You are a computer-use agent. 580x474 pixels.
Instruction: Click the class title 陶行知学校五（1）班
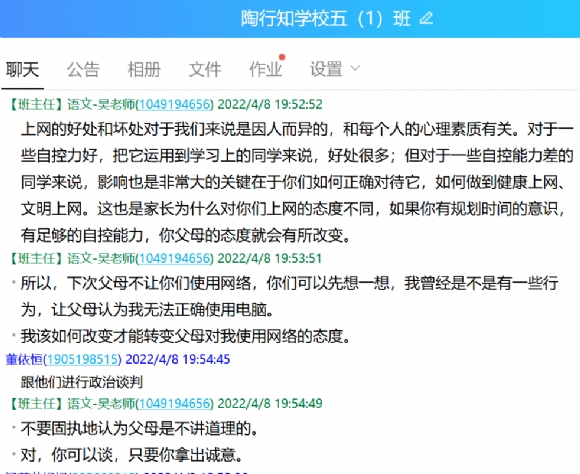(x=326, y=18)
